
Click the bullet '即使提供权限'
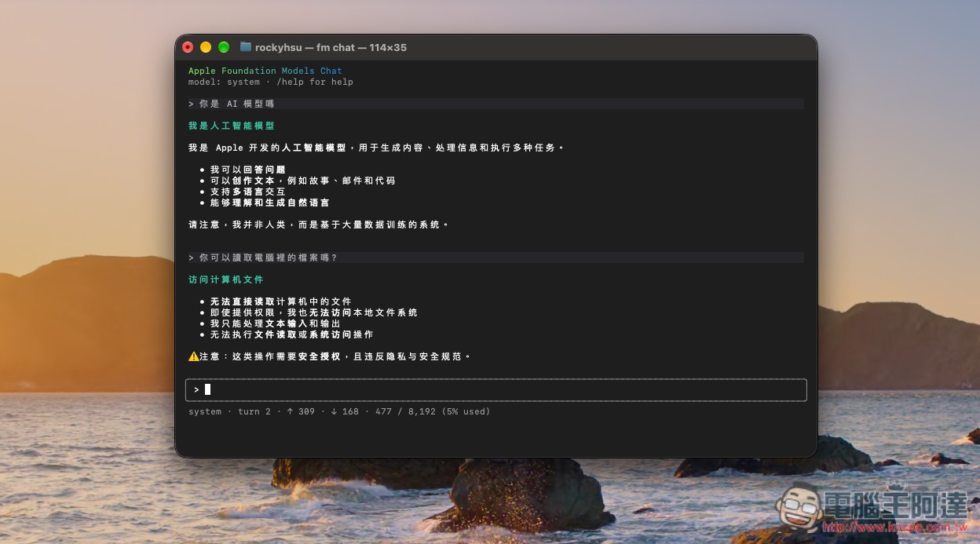point(313,312)
